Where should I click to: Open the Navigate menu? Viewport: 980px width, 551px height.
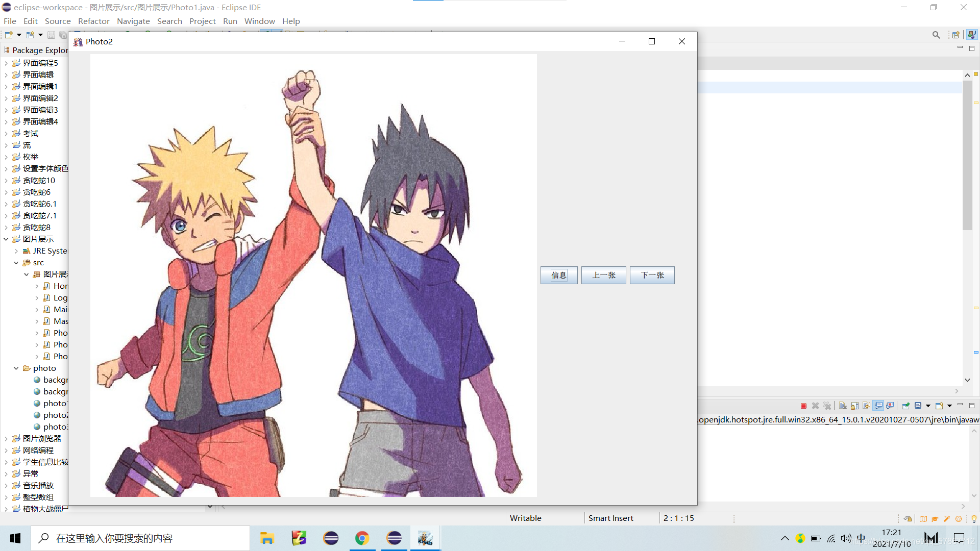pos(133,21)
